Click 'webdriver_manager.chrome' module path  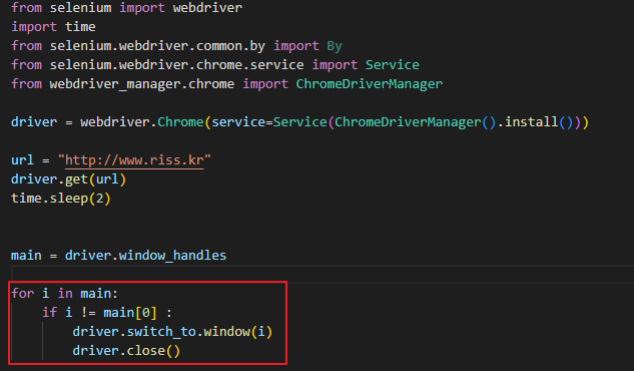(x=142, y=84)
